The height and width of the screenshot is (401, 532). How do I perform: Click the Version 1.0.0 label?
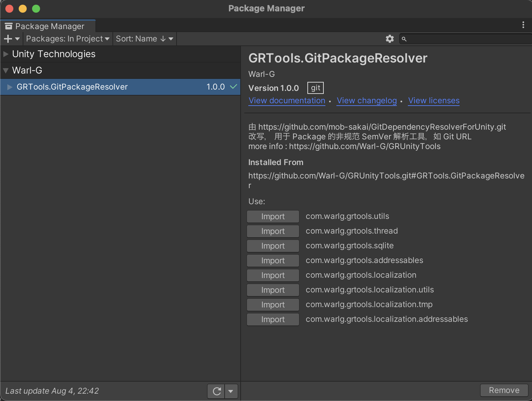274,88
